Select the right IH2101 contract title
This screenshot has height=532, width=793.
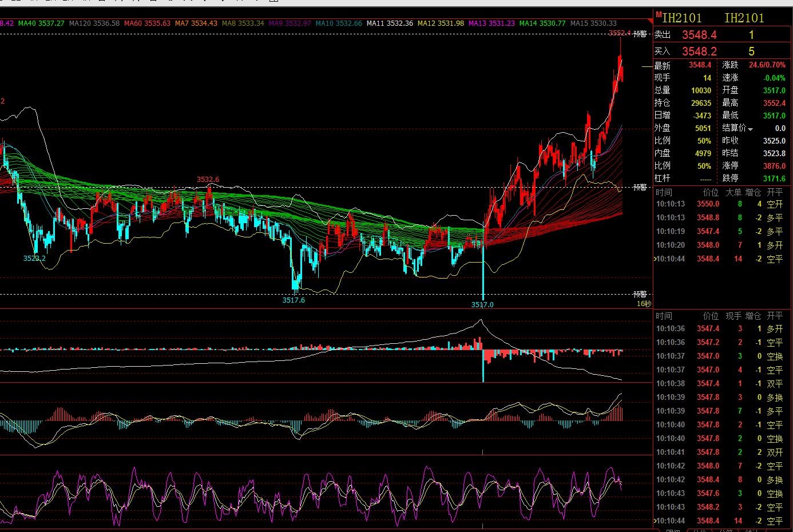(x=744, y=18)
